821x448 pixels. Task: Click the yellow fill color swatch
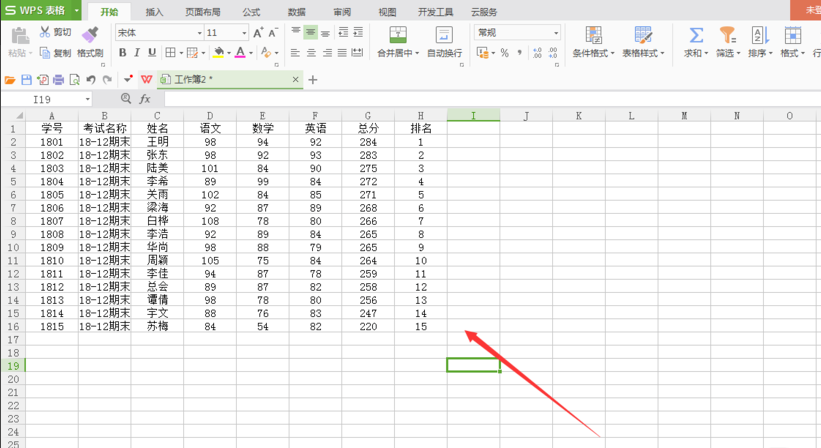point(218,53)
